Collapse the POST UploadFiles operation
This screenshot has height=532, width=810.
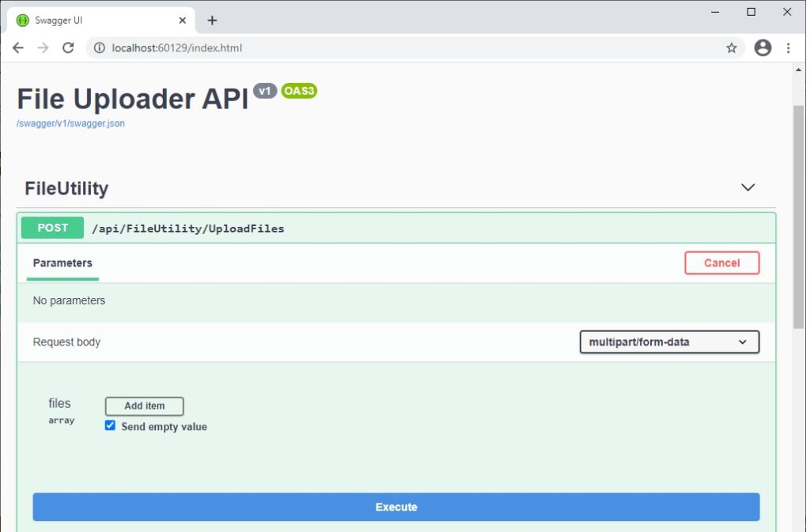[396, 228]
